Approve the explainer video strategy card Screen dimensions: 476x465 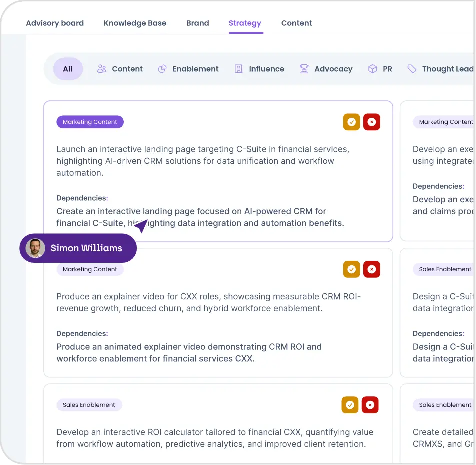click(351, 269)
